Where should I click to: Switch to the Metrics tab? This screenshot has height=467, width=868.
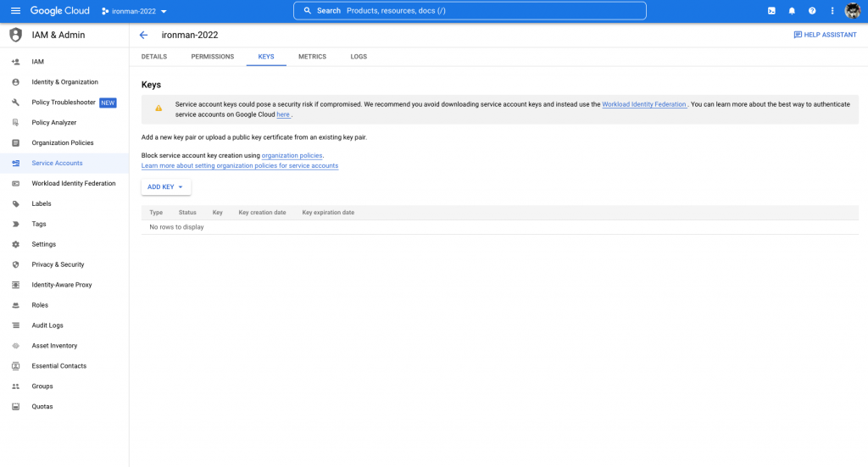point(312,57)
